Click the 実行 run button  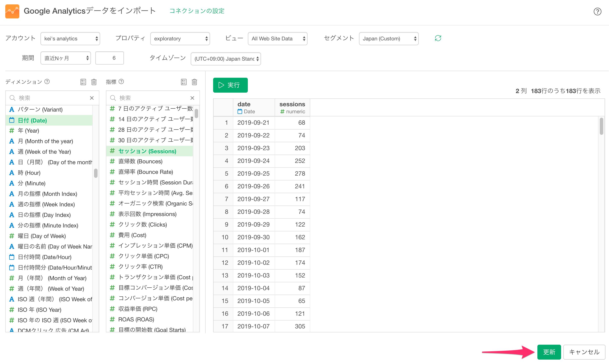pos(230,85)
